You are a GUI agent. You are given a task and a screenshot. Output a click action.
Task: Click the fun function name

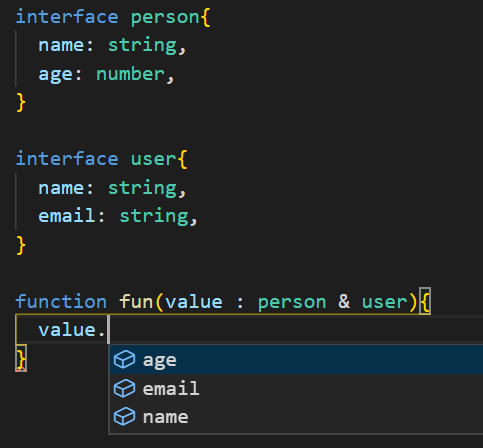[136, 302]
